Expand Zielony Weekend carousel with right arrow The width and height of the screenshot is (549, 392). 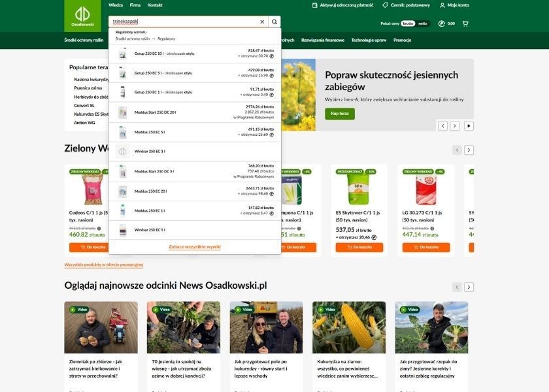[468, 148]
